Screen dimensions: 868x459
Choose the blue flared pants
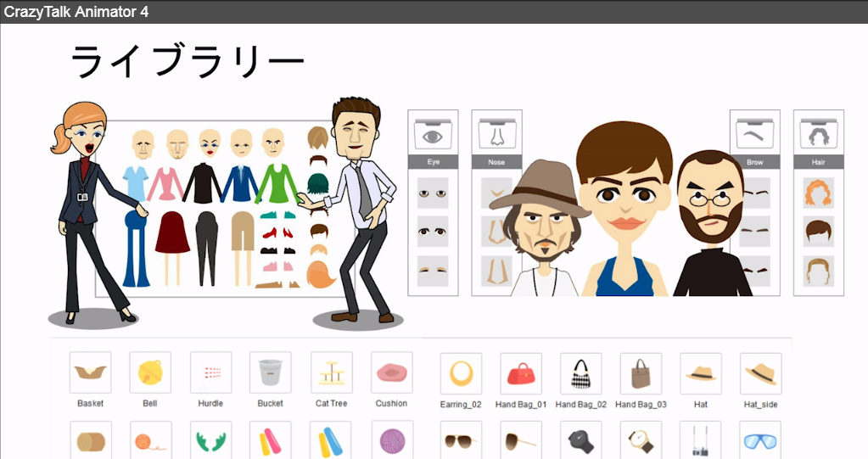click(136, 248)
